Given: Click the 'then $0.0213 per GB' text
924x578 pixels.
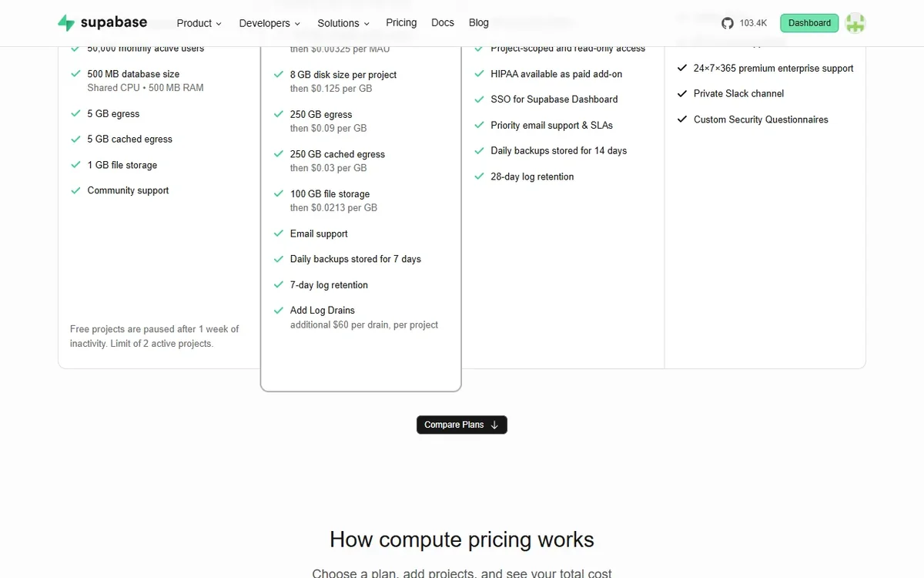Looking at the screenshot, I should click(x=333, y=207).
